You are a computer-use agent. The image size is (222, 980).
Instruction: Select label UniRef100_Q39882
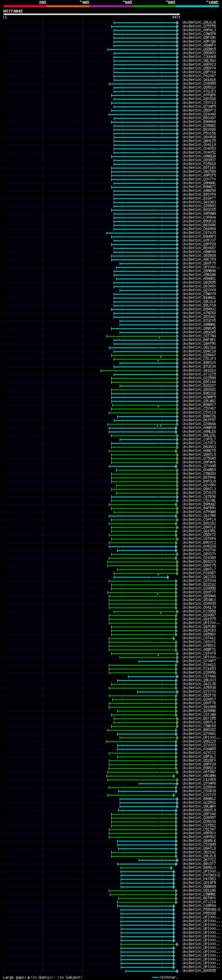tap(199, 125)
